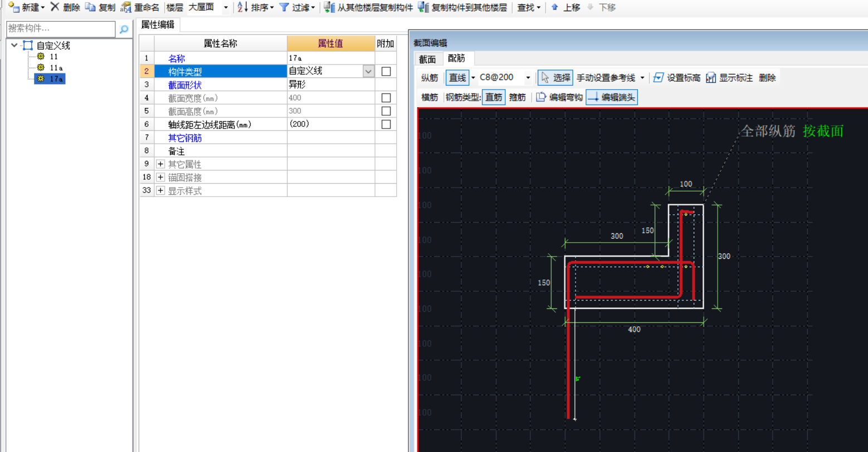
Task: Click the search magnifier icon
Action: pos(124,29)
